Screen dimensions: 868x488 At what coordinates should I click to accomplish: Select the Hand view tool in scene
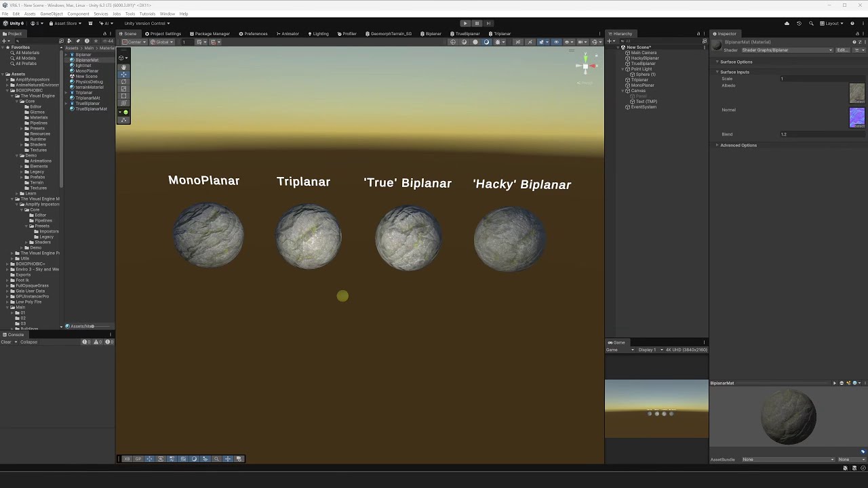[123, 67]
